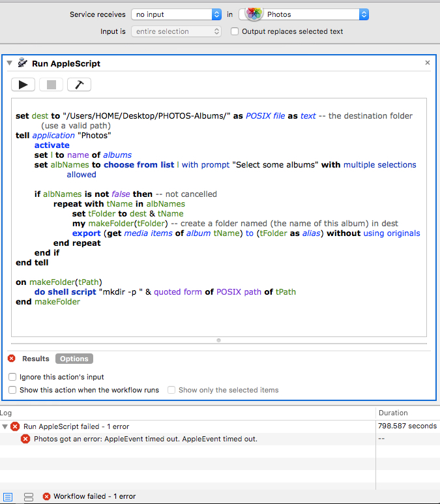Open the Photos application dropdown
The width and height of the screenshot is (440, 504).
[304, 14]
